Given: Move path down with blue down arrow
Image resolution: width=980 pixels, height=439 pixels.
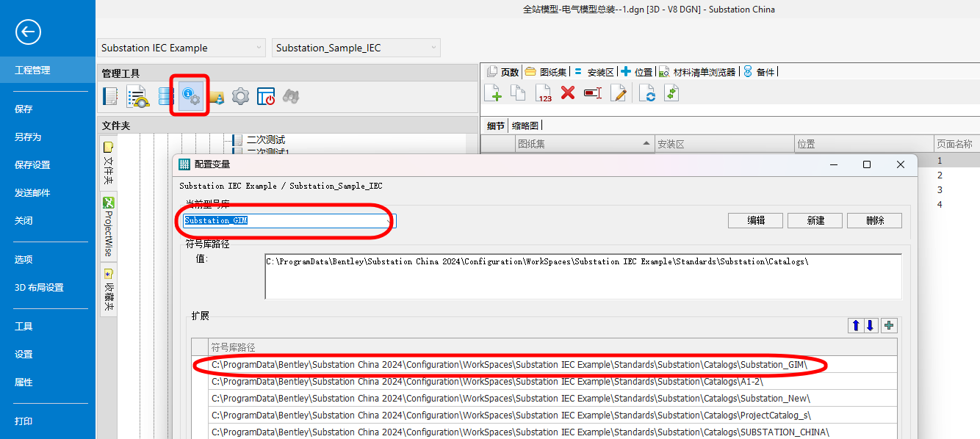Looking at the screenshot, I should [871, 325].
